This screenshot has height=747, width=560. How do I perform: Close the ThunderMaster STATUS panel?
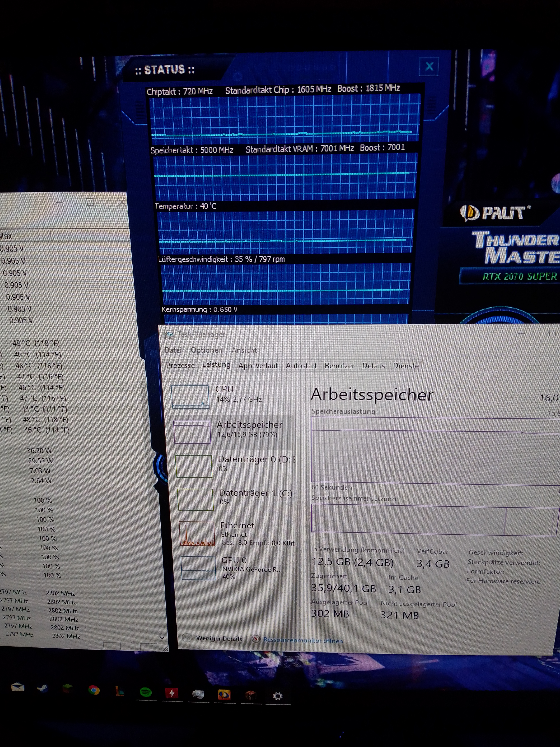coord(429,66)
